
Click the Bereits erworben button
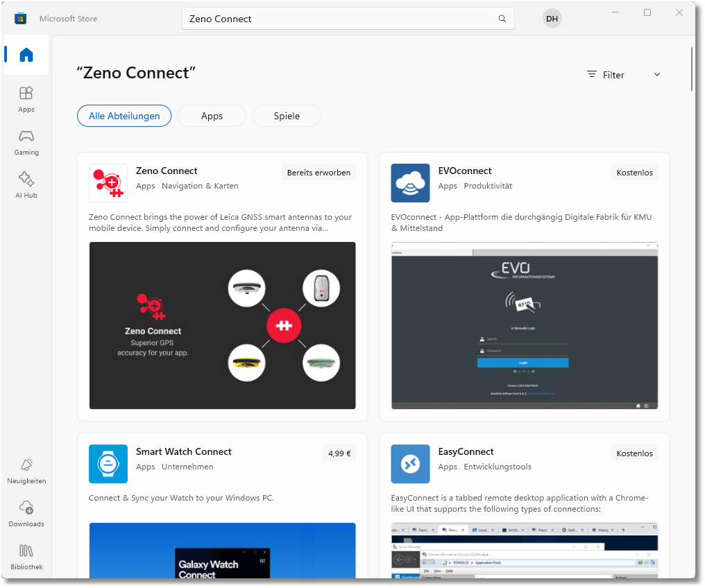[x=318, y=173]
